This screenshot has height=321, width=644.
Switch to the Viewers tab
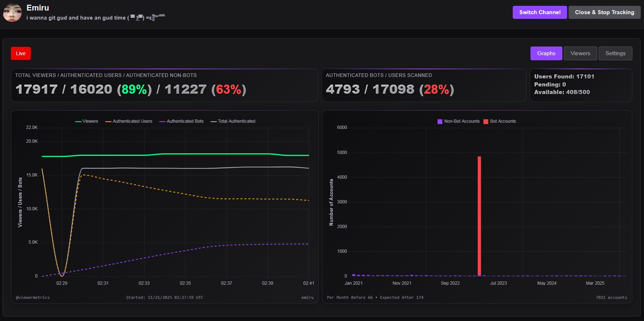pyautogui.click(x=580, y=53)
